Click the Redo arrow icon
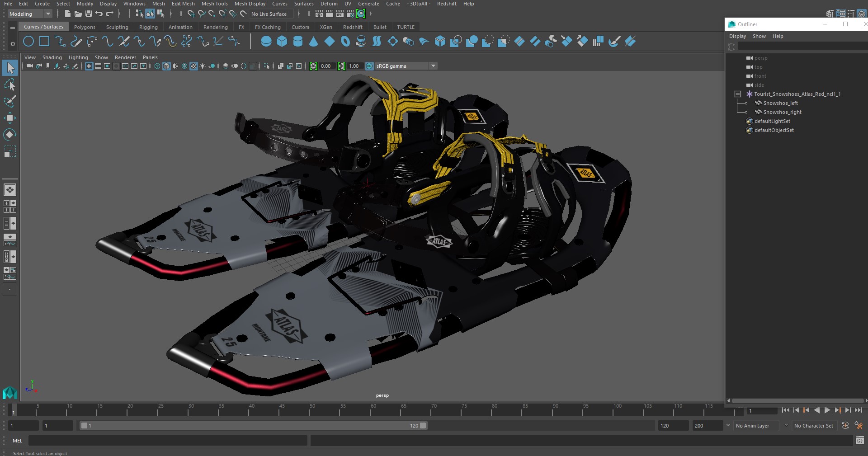The height and width of the screenshot is (456, 868). tap(109, 14)
